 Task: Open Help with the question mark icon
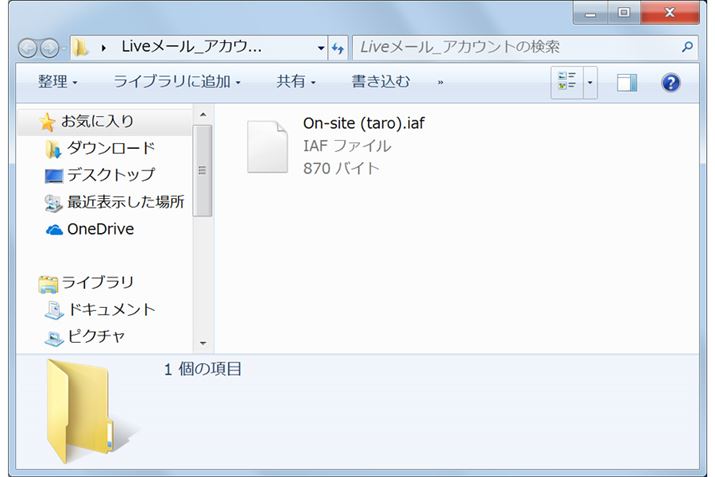[670, 83]
